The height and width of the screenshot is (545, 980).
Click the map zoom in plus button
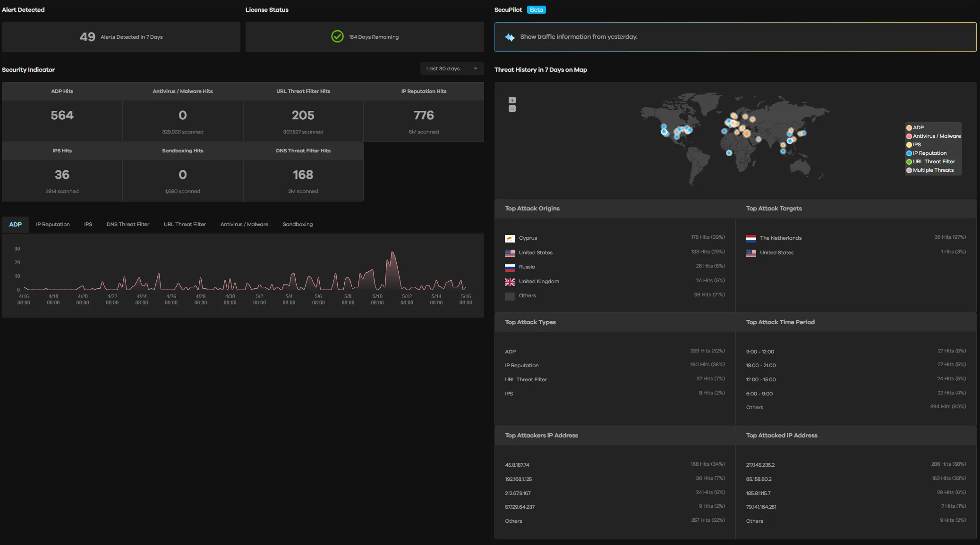pyautogui.click(x=512, y=100)
